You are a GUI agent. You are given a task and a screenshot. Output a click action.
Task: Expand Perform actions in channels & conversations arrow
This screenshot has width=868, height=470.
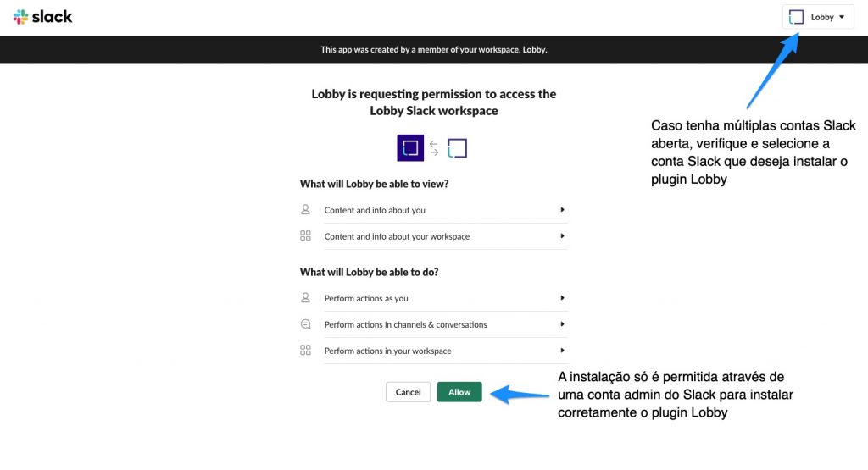562,324
